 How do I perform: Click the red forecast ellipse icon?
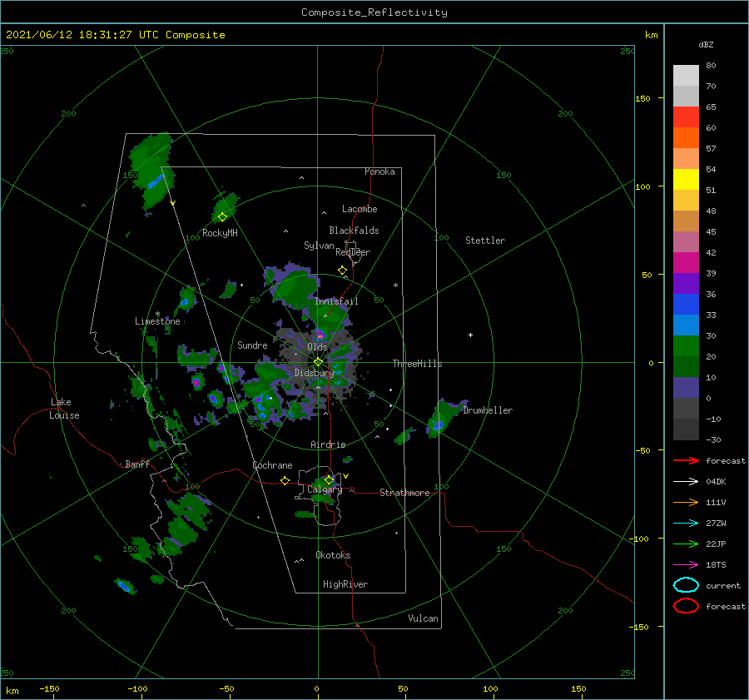(x=686, y=606)
